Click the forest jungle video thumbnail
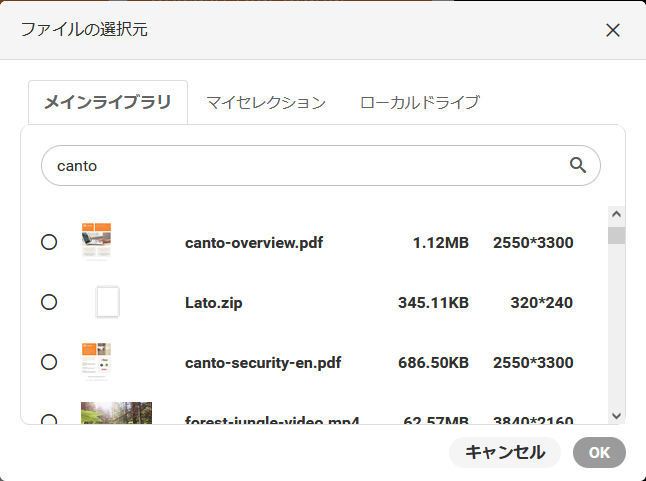Viewport: 646px width, 481px height. pyautogui.click(x=116, y=414)
